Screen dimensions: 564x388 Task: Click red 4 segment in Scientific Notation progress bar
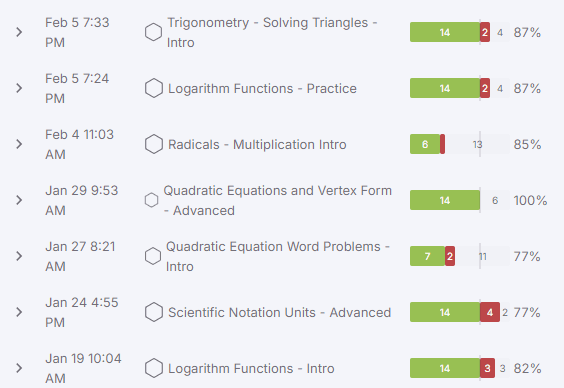coord(490,312)
